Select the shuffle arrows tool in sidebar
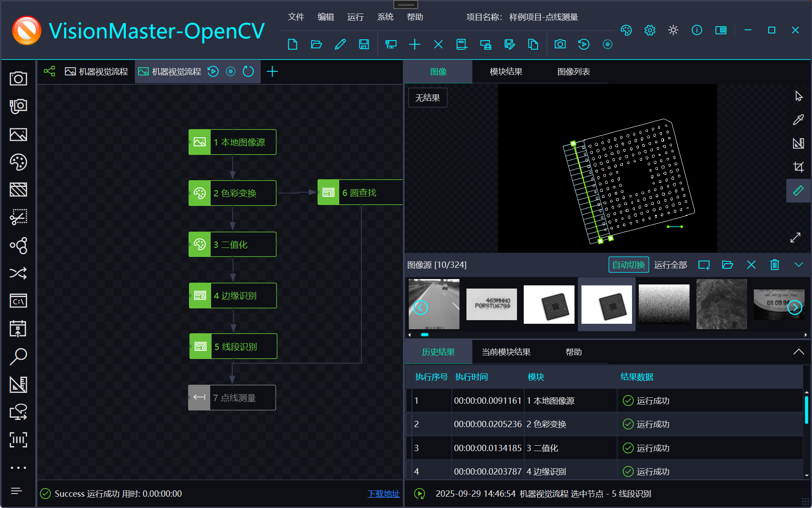The image size is (812, 508). point(18,273)
